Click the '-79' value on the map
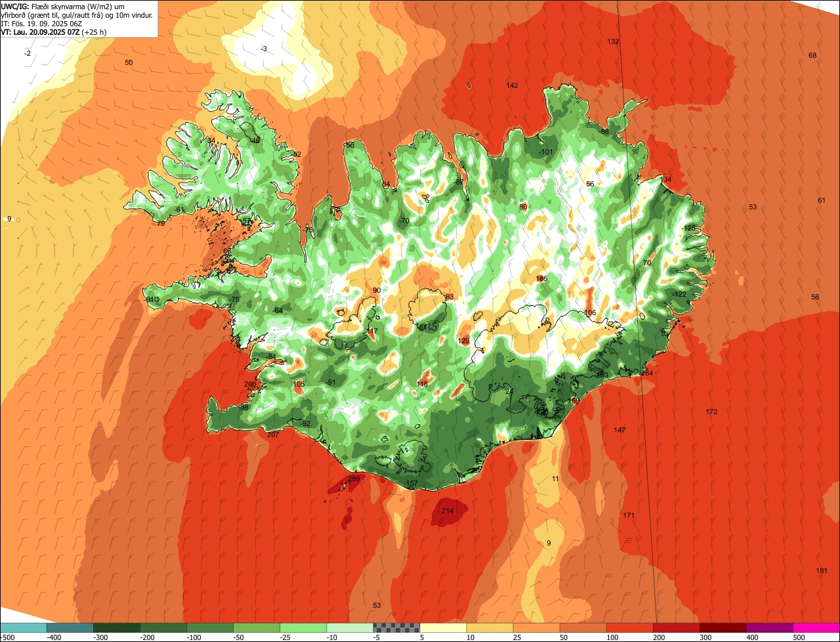The image size is (840, 642). (161, 224)
